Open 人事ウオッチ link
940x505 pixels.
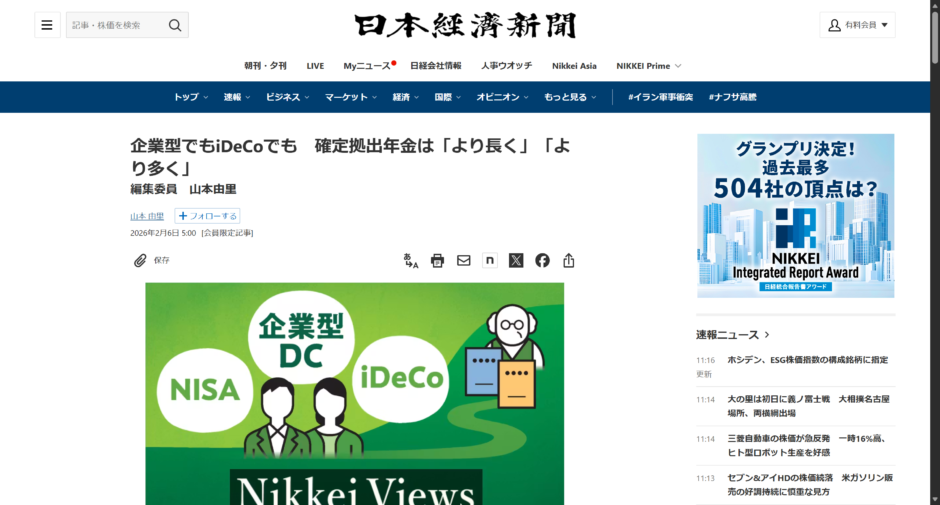click(506, 66)
